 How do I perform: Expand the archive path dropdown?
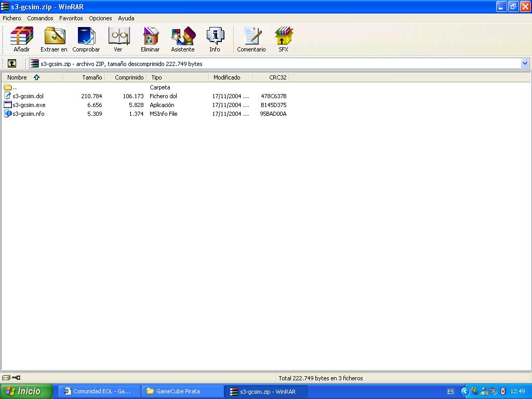[525, 63]
